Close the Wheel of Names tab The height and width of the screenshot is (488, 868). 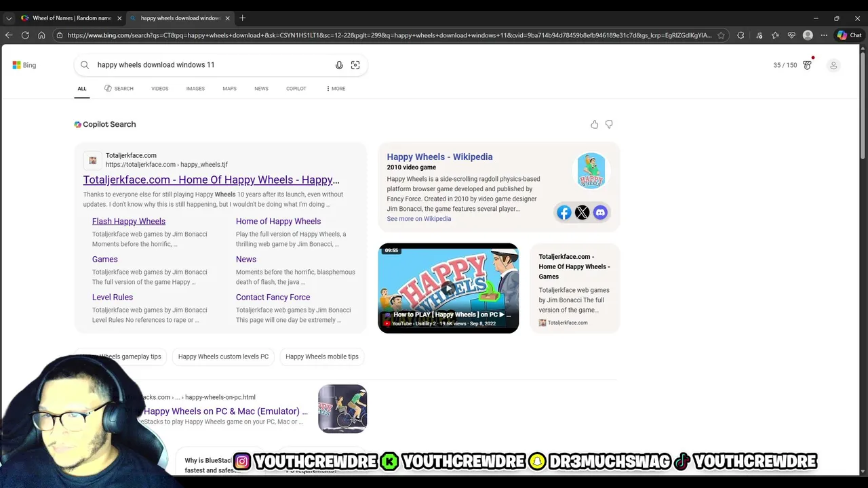(x=119, y=18)
